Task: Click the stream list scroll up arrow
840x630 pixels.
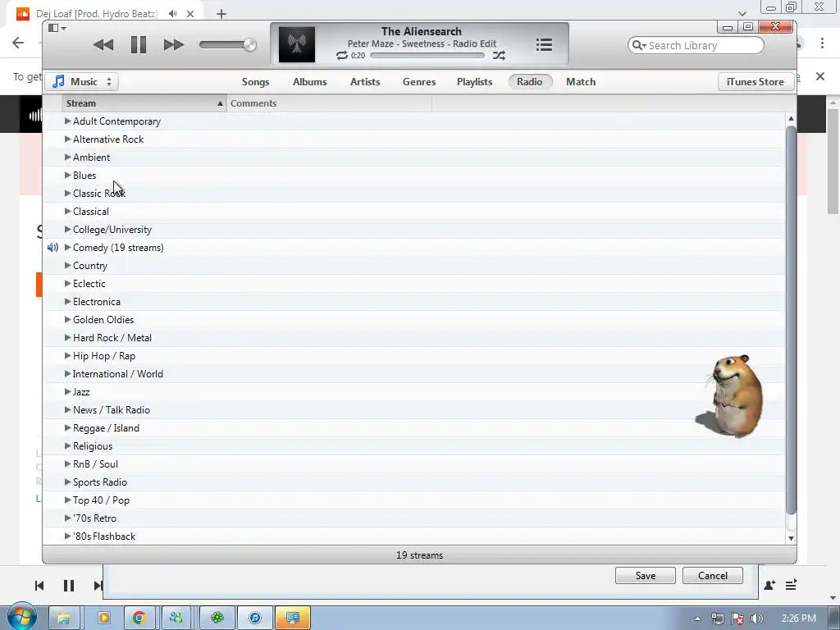Action: [791, 118]
